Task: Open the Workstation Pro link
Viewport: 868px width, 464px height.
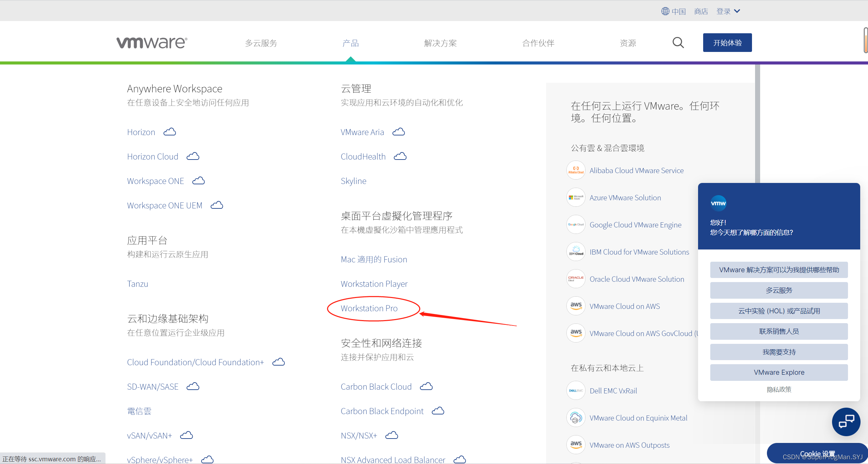Action: (369, 308)
